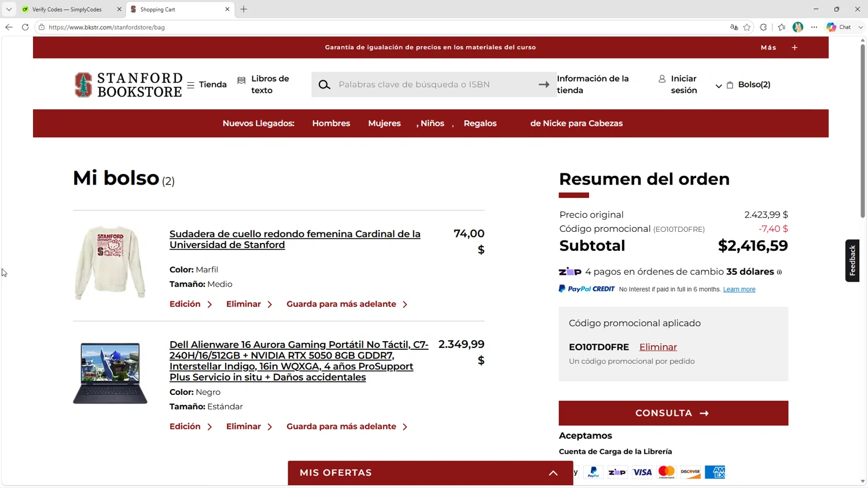Click the search magnifying glass icon
The height and width of the screenshot is (488, 868).
pos(325,84)
